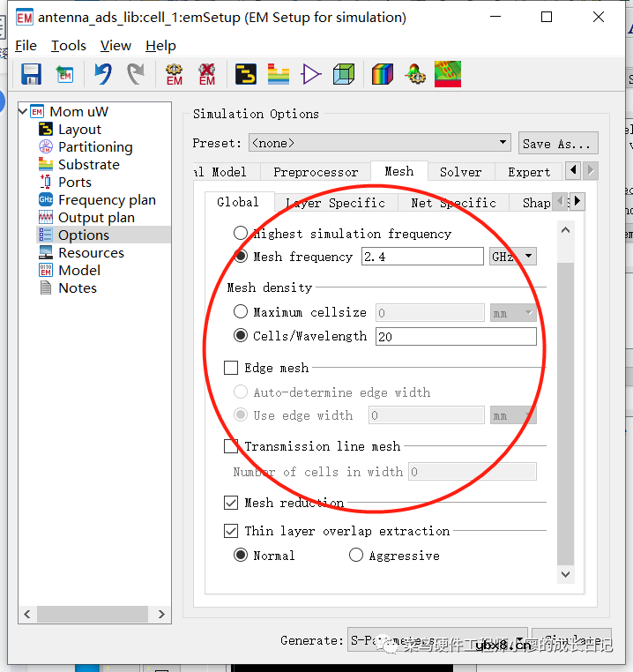The height and width of the screenshot is (672, 633).
Task: Click the Simulate EM gear icon
Action: pos(174,75)
